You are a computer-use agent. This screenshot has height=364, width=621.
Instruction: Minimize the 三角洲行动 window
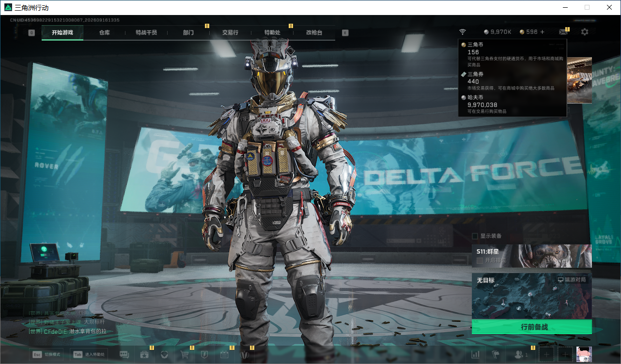[x=564, y=7]
